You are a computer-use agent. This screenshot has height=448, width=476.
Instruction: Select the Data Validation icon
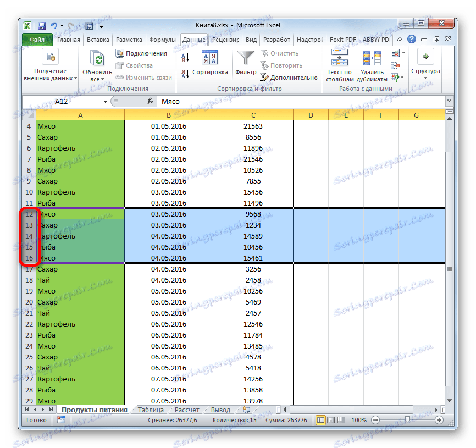(395, 53)
